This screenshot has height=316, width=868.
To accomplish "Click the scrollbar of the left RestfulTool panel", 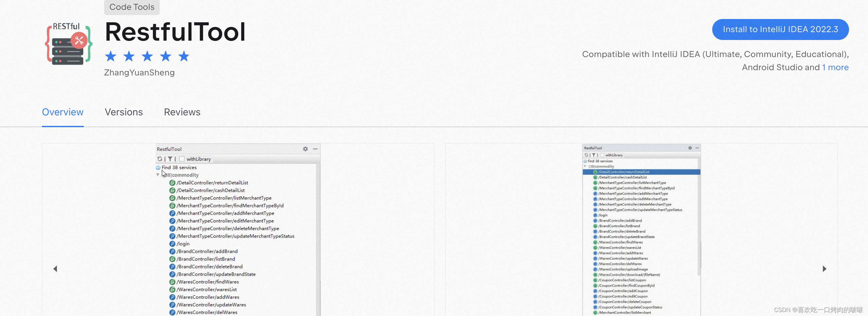I will [x=318, y=240].
